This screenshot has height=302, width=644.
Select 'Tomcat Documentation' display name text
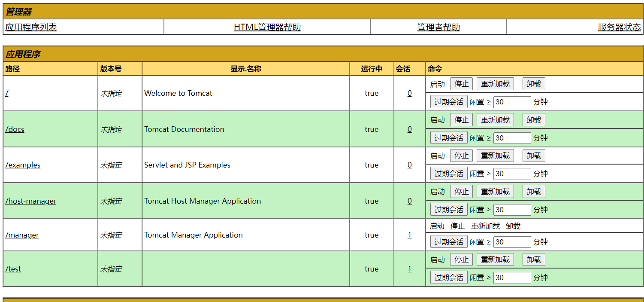pyautogui.click(x=184, y=129)
